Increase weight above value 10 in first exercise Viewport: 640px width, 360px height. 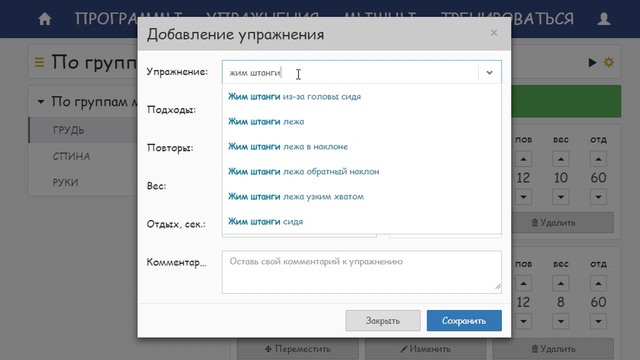[561, 159]
